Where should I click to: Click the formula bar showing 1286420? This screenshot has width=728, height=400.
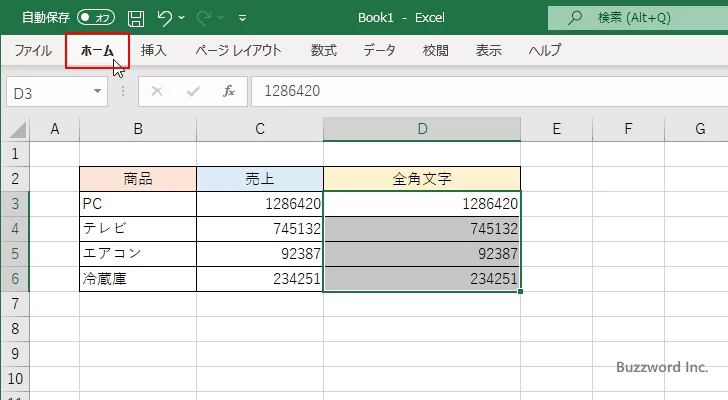pyautogui.click(x=489, y=91)
